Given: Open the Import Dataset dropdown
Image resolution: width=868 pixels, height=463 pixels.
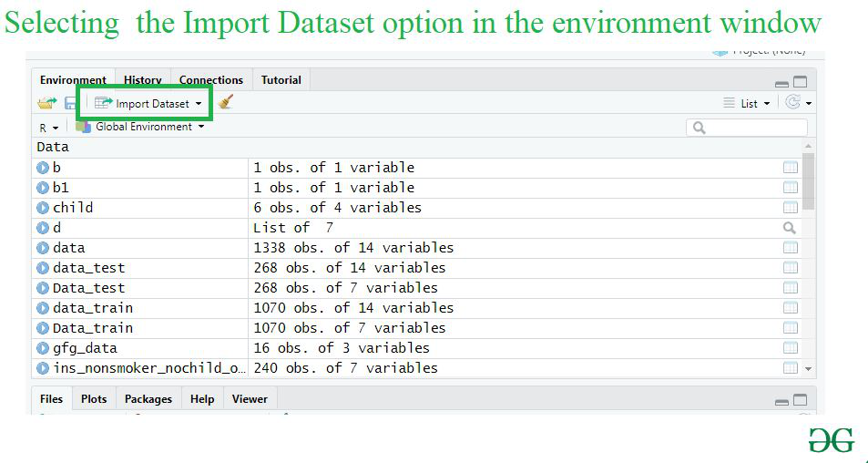Looking at the screenshot, I should [x=149, y=104].
